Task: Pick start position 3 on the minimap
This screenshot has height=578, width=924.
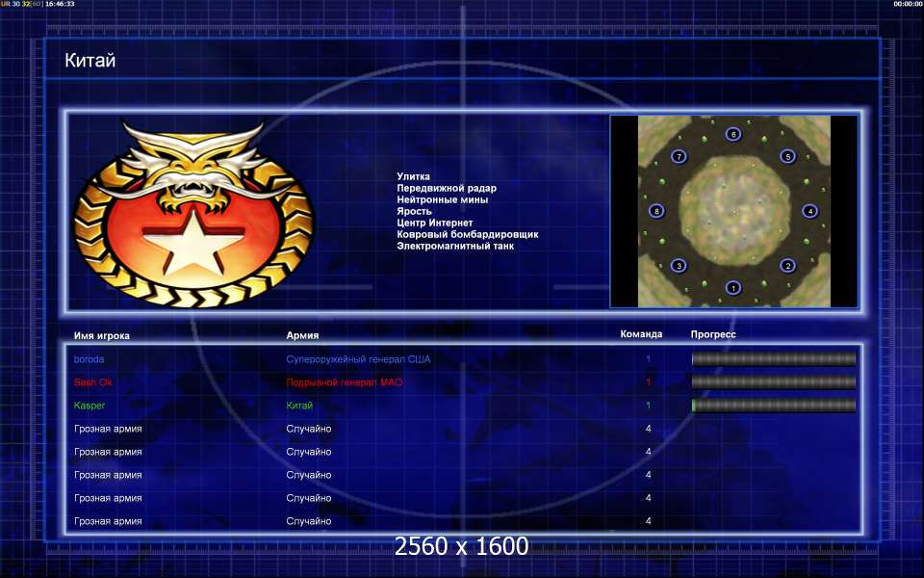Action: point(679,266)
